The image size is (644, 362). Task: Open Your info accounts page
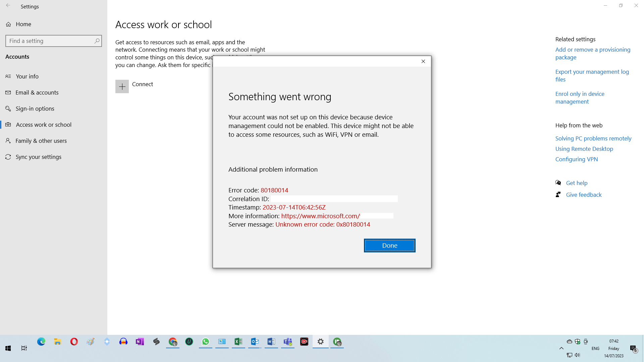click(27, 76)
